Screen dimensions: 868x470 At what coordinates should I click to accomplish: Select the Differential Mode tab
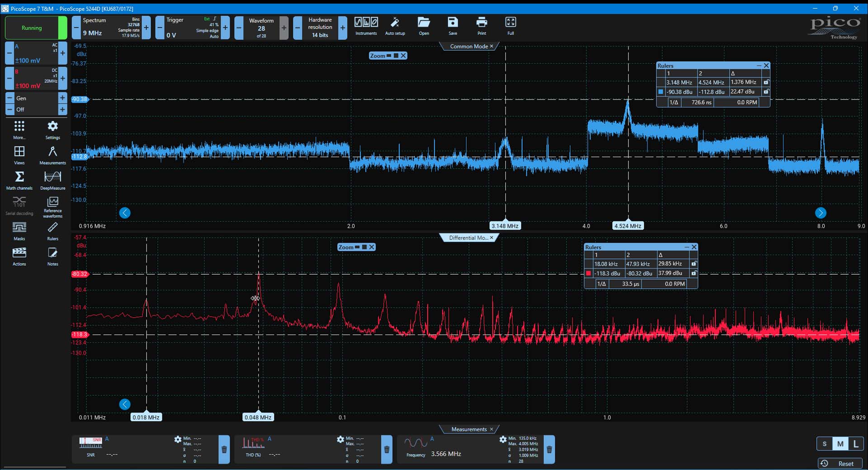coord(468,238)
